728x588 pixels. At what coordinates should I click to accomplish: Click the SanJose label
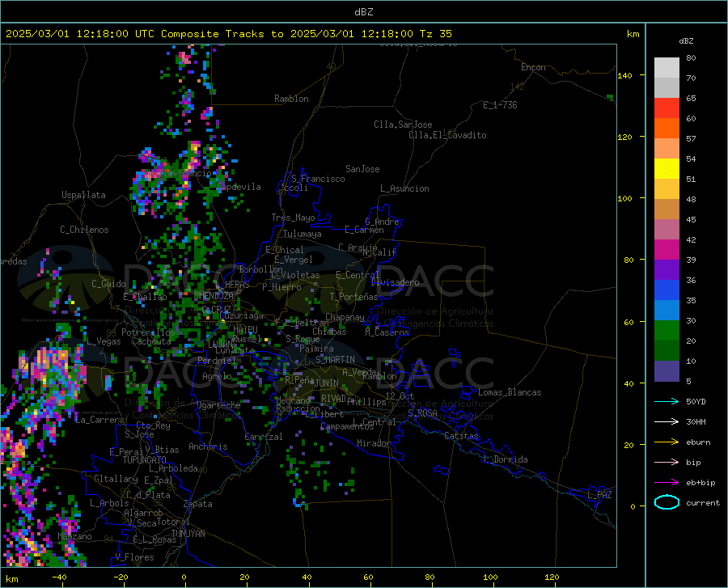(362, 169)
